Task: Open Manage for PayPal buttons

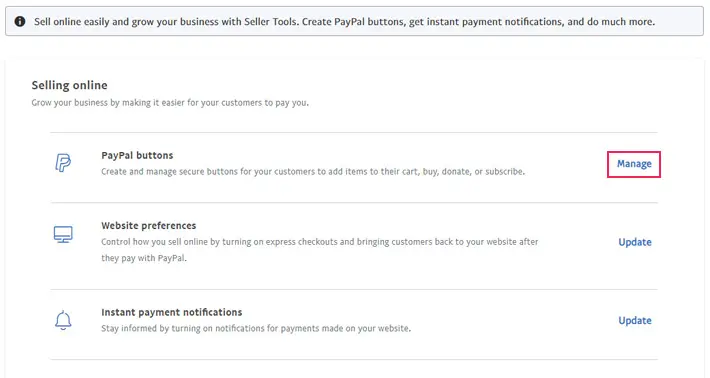Action: pos(634,164)
